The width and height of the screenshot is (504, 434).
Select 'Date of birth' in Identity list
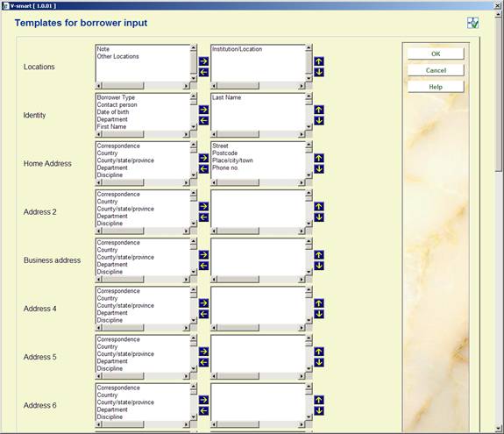[113, 112]
